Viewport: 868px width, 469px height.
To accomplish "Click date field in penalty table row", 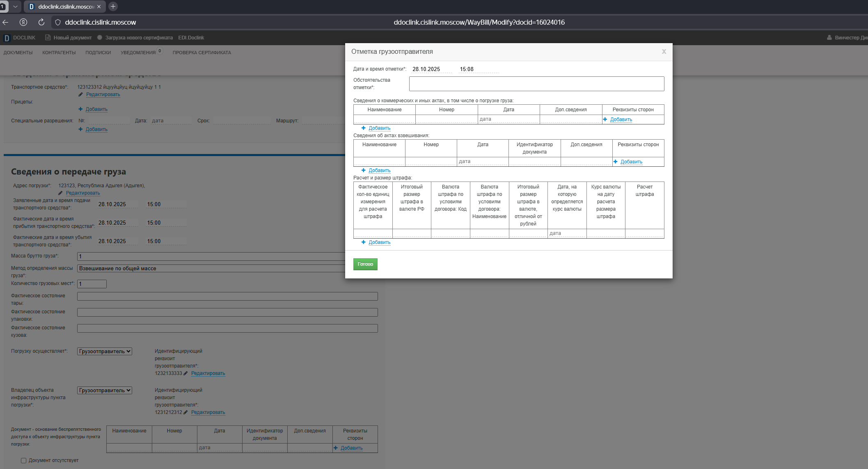I will (567, 233).
